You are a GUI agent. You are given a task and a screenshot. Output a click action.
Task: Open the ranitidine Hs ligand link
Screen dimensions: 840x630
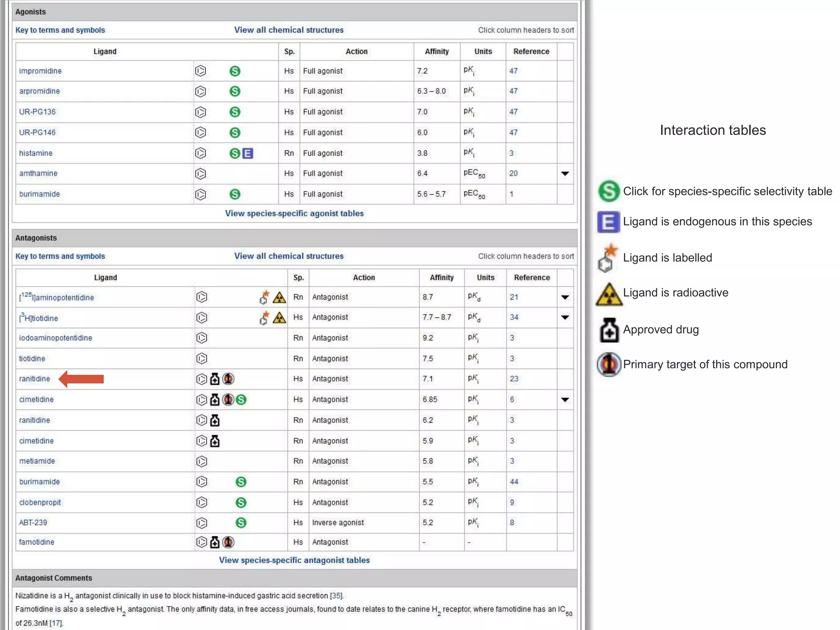point(34,379)
